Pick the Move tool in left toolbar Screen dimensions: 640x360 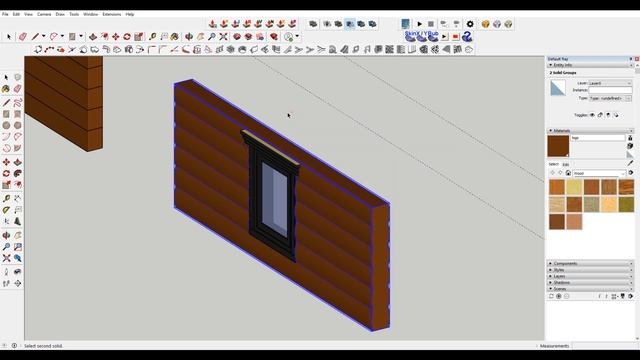click(6, 162)
